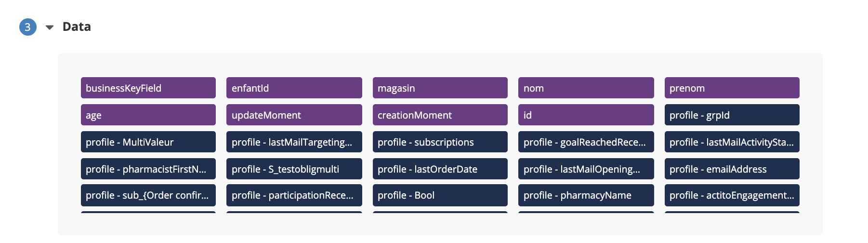The height and width of the screenshot is (243, 868).
Task: Select the businessKeyField tag
Action: click(x=148, y=88)
